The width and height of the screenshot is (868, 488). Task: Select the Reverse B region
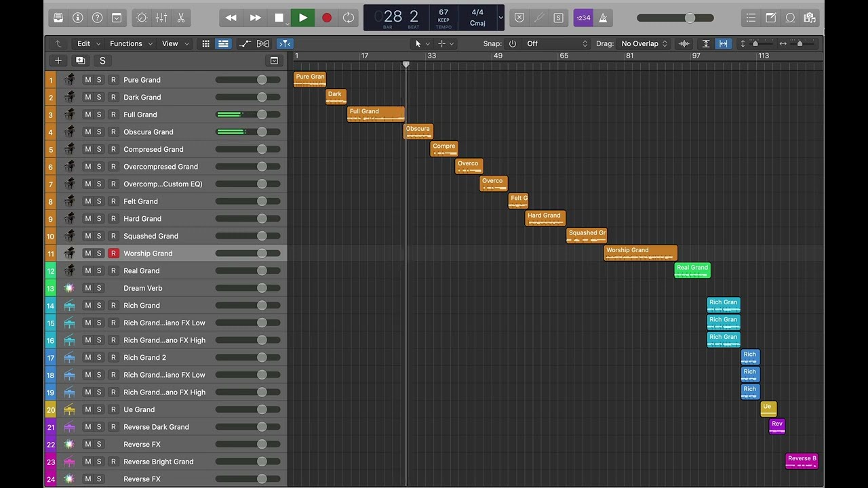click(802, 462)
